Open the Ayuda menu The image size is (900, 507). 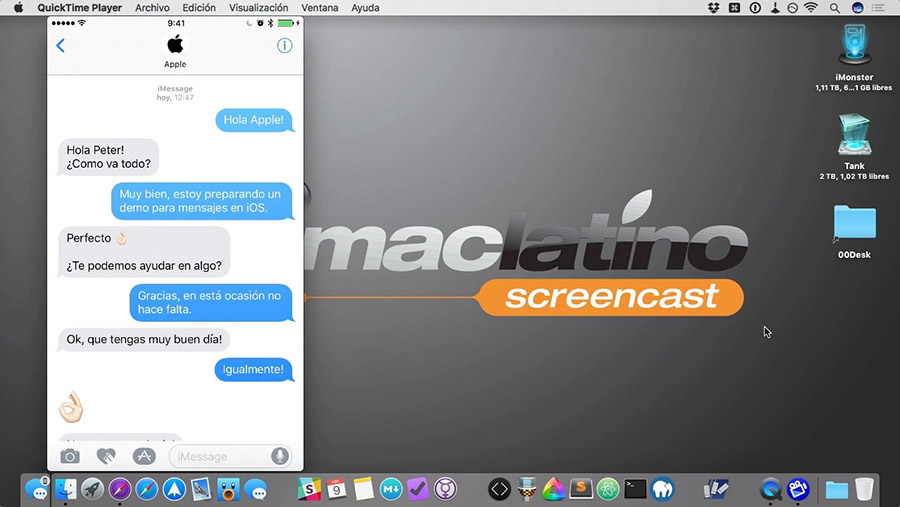click(x=365, y=7)
